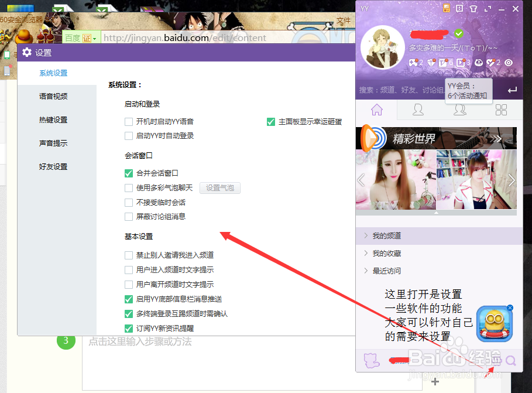
Task: Open the pet paw icon at bottom left
Action: coord(371,360)
